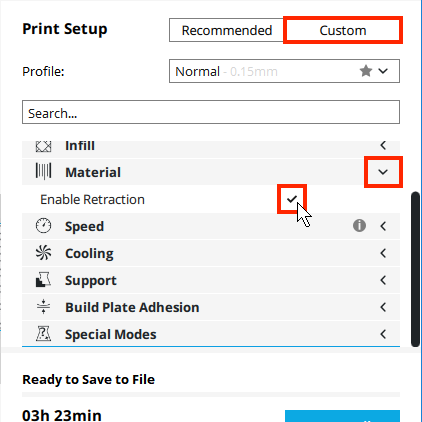Click the Infill category icon
This screenshot has width=422, height=422.
coord(43,146)
